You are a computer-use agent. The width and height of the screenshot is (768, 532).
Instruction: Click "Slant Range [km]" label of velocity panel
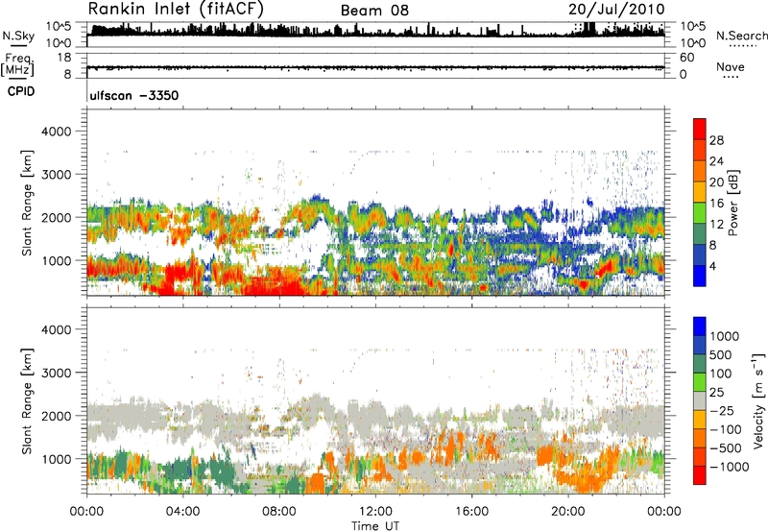pos(27,401)
